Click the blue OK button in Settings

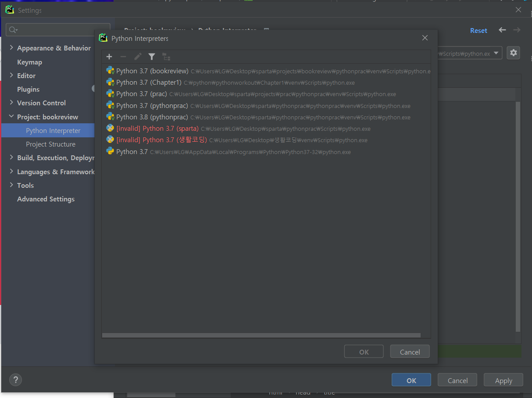[x=411, y=380]
